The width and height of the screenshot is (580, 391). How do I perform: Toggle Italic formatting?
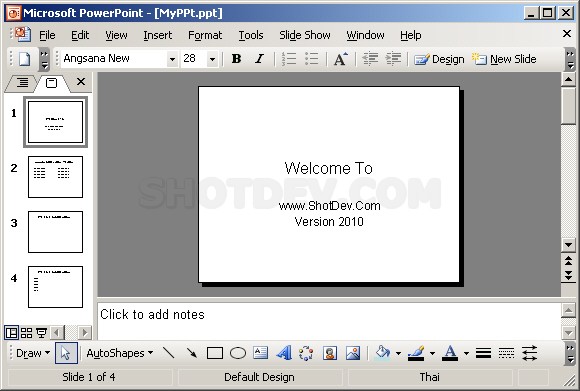point(260,59)
